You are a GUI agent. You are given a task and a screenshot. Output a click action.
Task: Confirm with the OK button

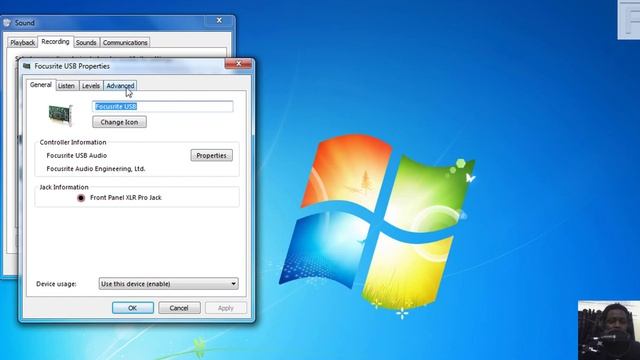133,308
